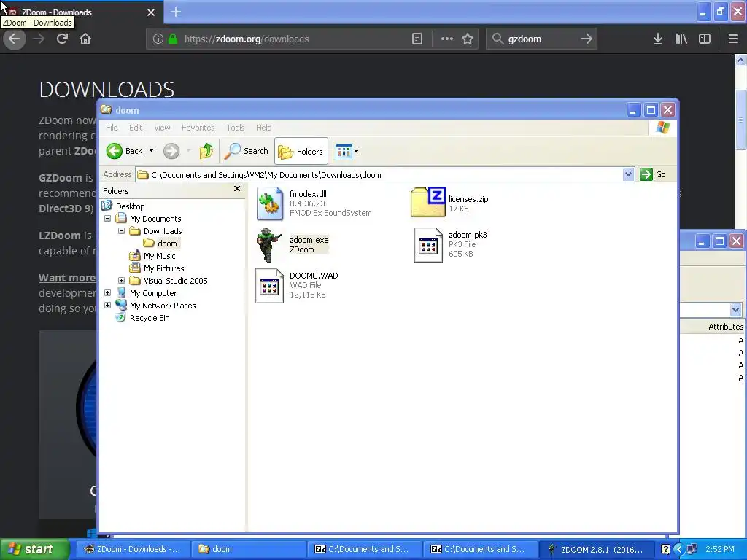Expand the My Network Places tree node
Image resolution: width=747 pixels, height=560 pixels.
coord(108,306)
